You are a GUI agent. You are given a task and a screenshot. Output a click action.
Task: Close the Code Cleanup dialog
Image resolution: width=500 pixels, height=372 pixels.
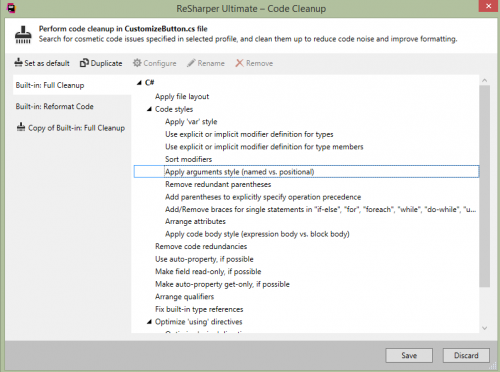(488, 6)
